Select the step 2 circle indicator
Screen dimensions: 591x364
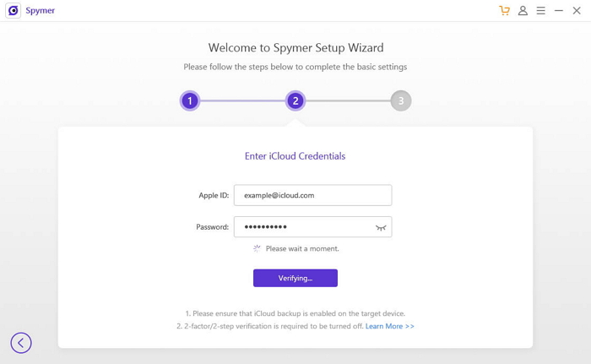point(295,101)
